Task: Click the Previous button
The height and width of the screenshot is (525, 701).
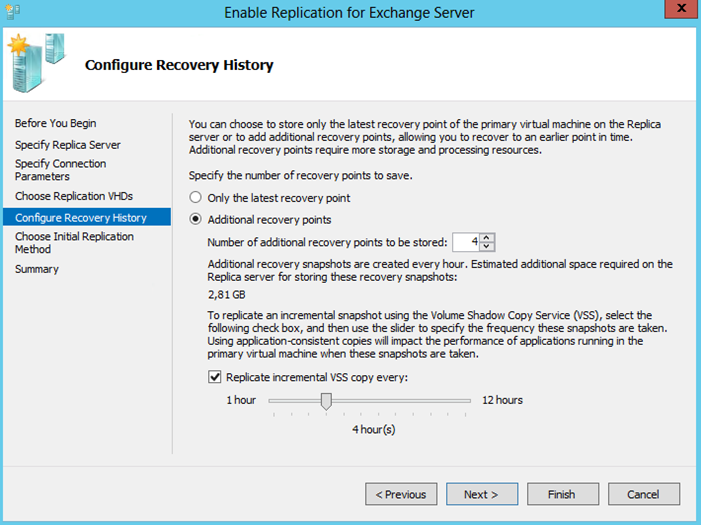Action: 401,494
